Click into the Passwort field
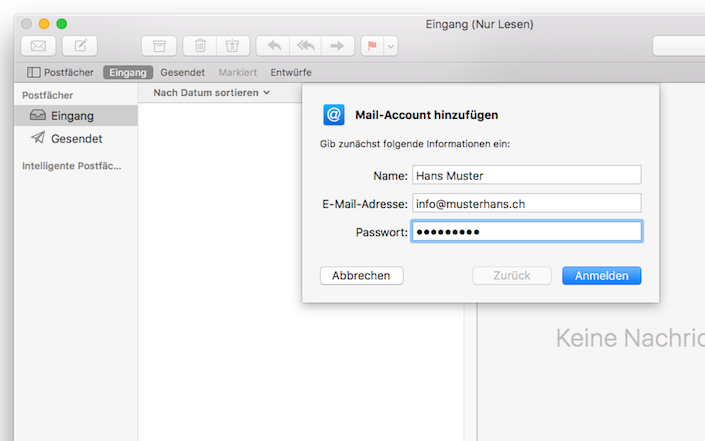Screen dimensions: 705x441 [x=526, y=231]
